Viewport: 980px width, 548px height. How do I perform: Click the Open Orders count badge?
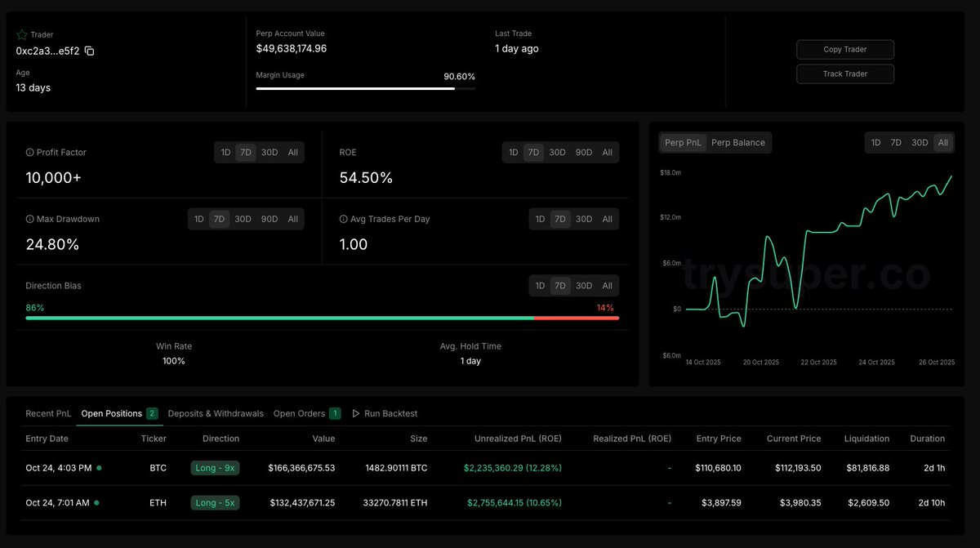pyautogui.click(x=335, y=413)
